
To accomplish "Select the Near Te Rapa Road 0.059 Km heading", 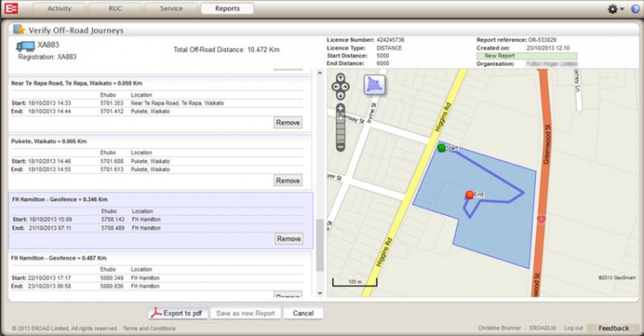I will coord(76,83).
